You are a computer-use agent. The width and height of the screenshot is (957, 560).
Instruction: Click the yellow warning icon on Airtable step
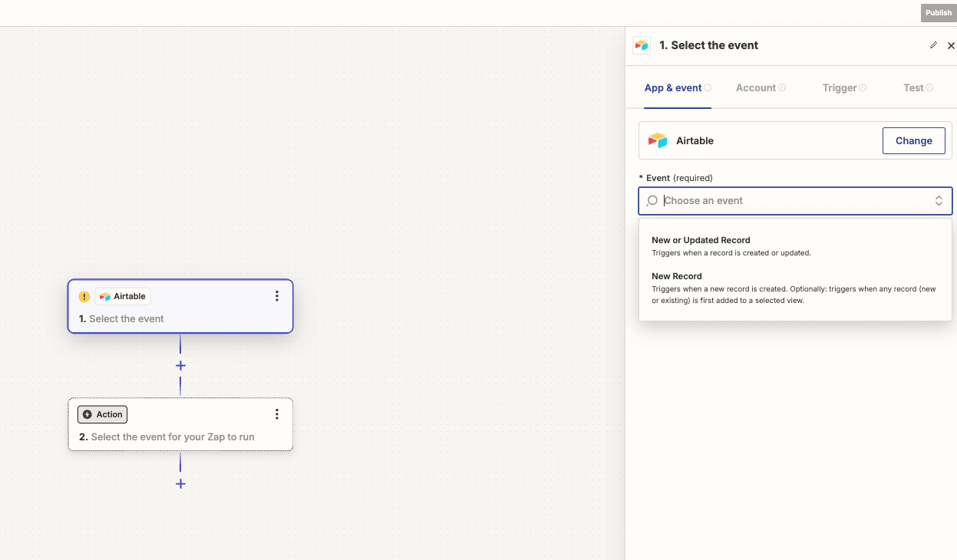(84, 297)
